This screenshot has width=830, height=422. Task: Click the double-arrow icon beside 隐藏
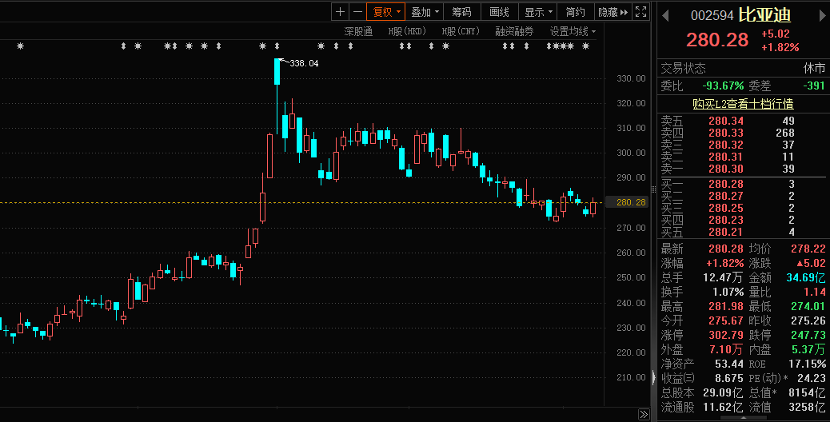point(624,12)
